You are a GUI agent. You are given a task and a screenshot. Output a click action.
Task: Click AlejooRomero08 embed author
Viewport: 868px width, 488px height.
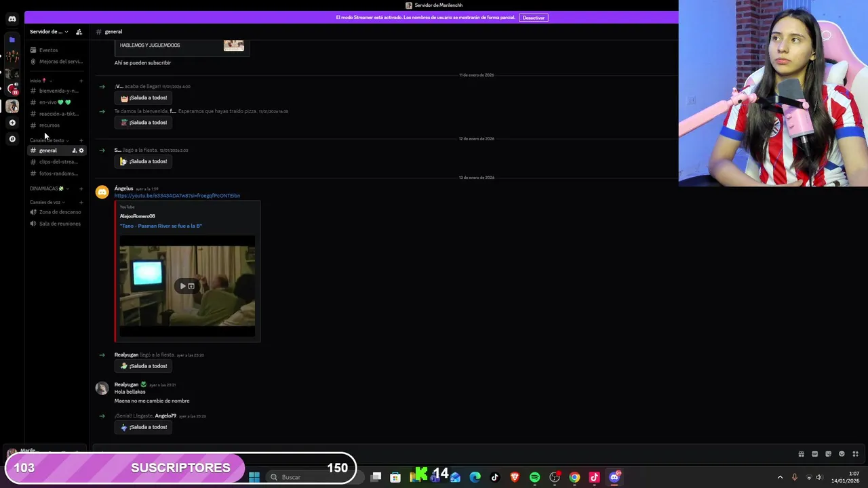point(138,216)
